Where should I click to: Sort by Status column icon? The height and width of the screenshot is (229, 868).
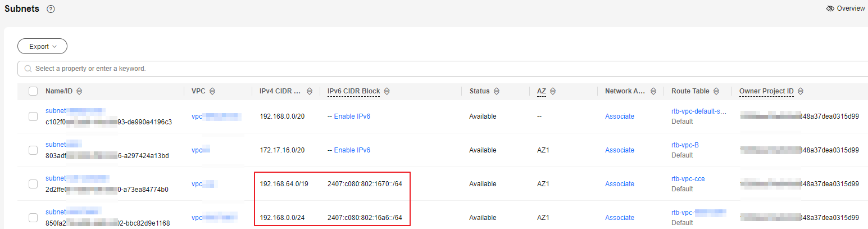(x=497, y=91)
